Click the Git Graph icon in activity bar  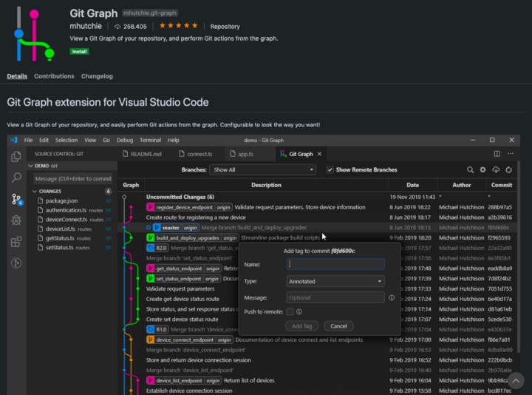coord(16,263)
